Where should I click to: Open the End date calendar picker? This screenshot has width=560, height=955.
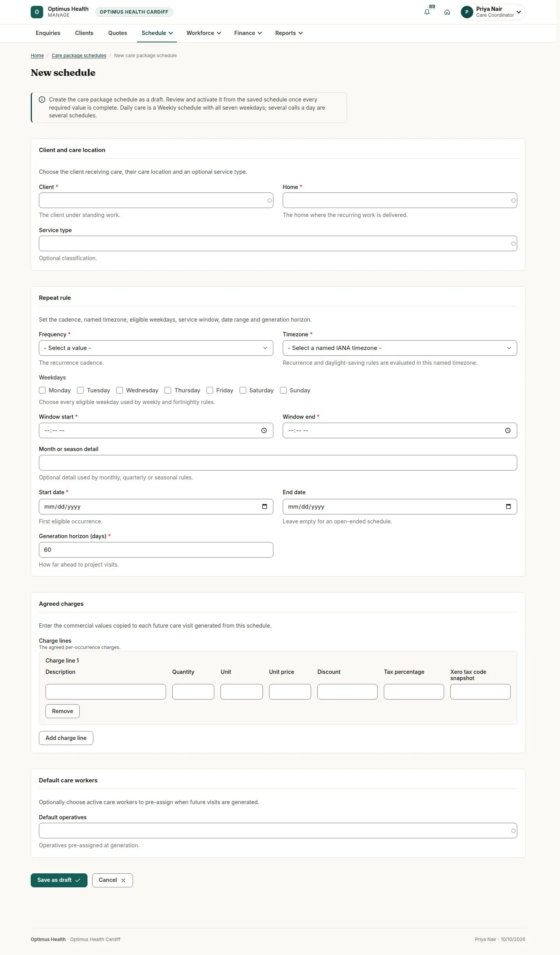point(508,506)
